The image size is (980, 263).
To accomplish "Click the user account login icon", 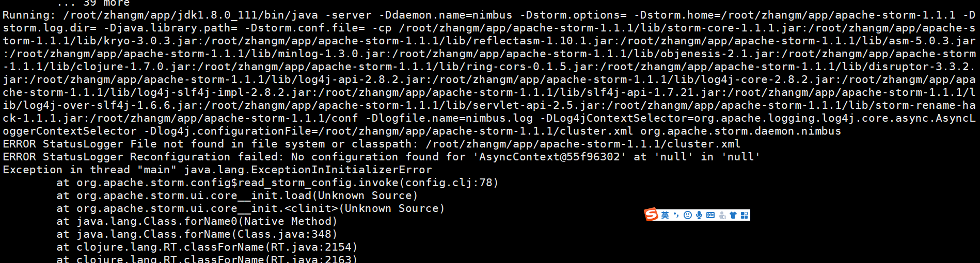I will [x=722, y=215].
